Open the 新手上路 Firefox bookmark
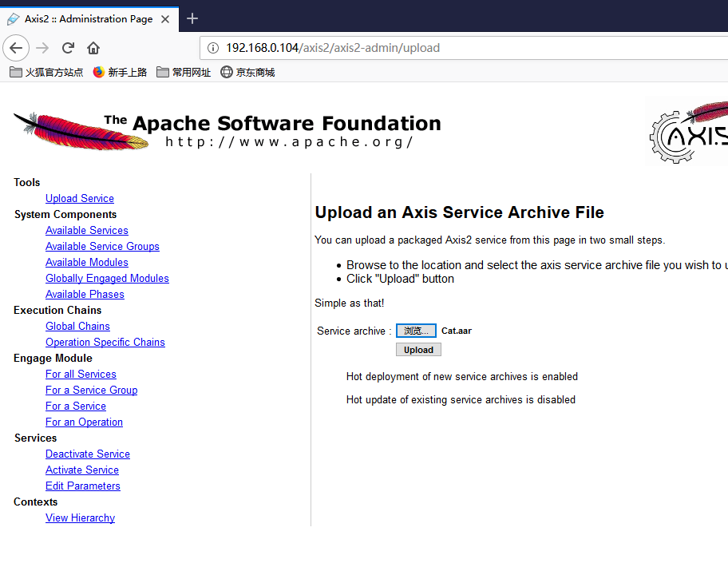The image size is (728, 579). (120, 72)
